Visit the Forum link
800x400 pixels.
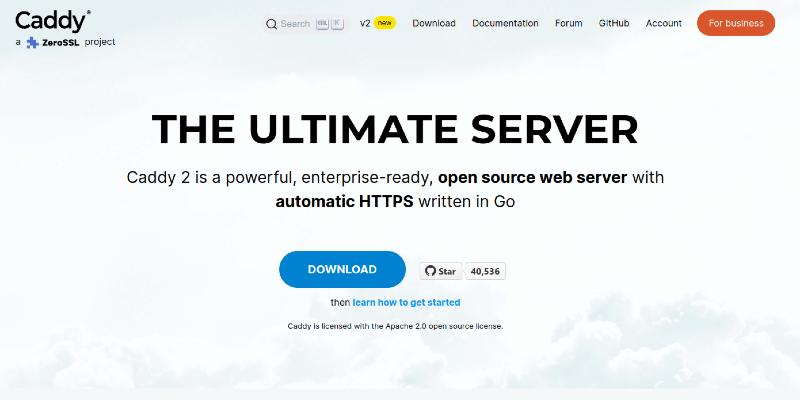click(x=568, y=23)
